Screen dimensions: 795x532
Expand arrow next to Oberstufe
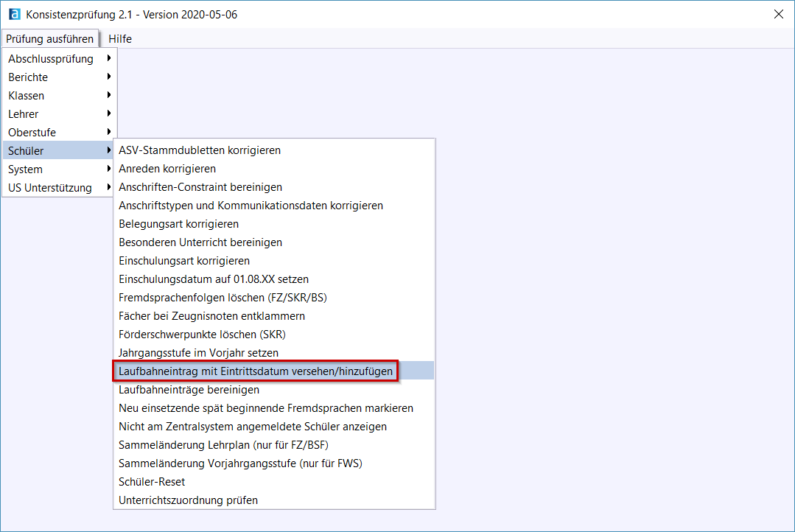pos(108,132)
